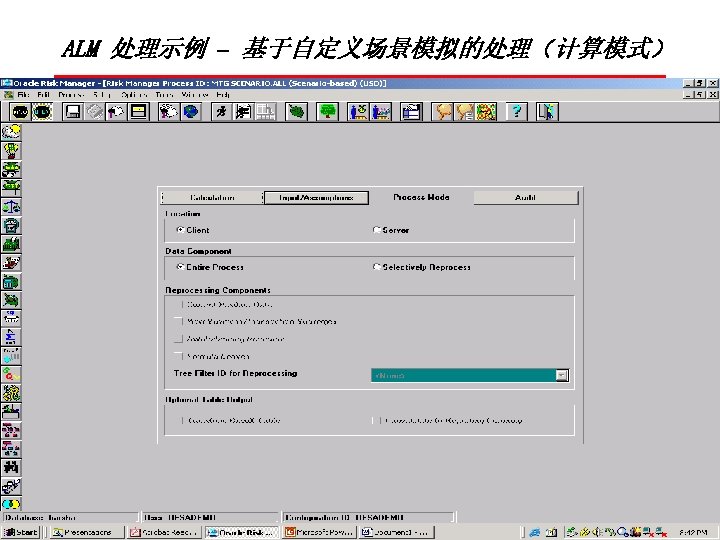Click the window with yellow pane toolbar icon

pyautogui.click(x=138, y=112)
